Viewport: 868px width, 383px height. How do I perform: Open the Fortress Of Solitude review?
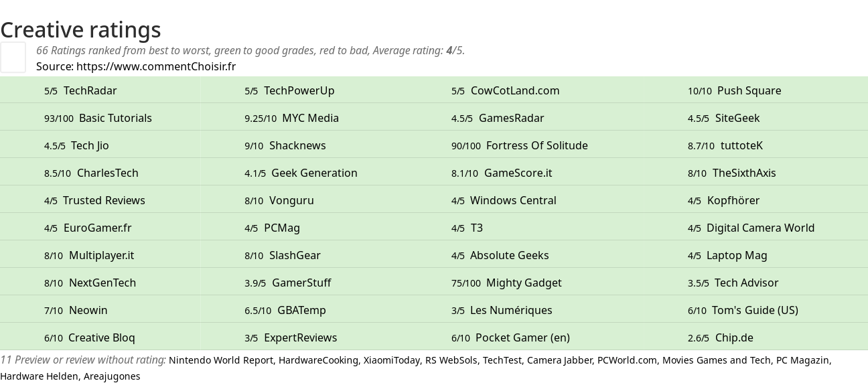click(x=536, y=145)
